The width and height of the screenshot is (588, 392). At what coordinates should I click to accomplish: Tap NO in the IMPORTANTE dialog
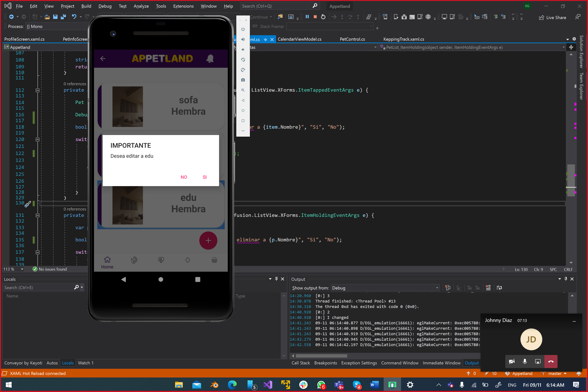tap(184, 177)
